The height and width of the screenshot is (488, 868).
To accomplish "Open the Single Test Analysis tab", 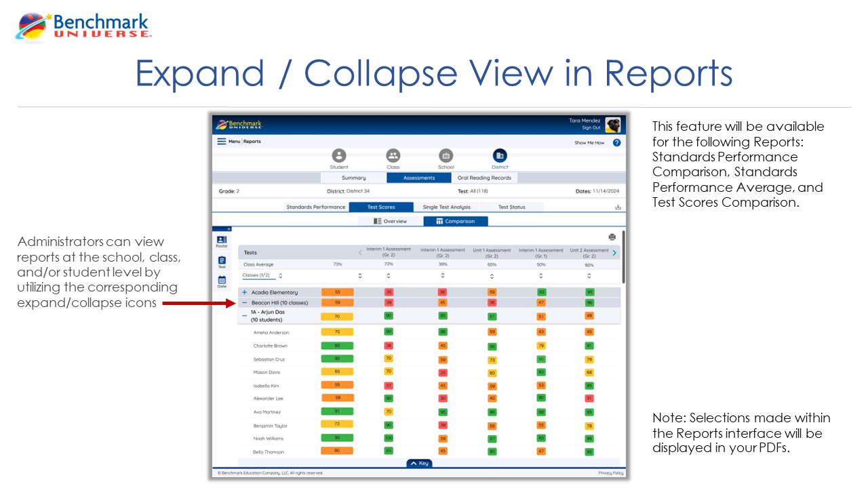I will click(446, 207).
